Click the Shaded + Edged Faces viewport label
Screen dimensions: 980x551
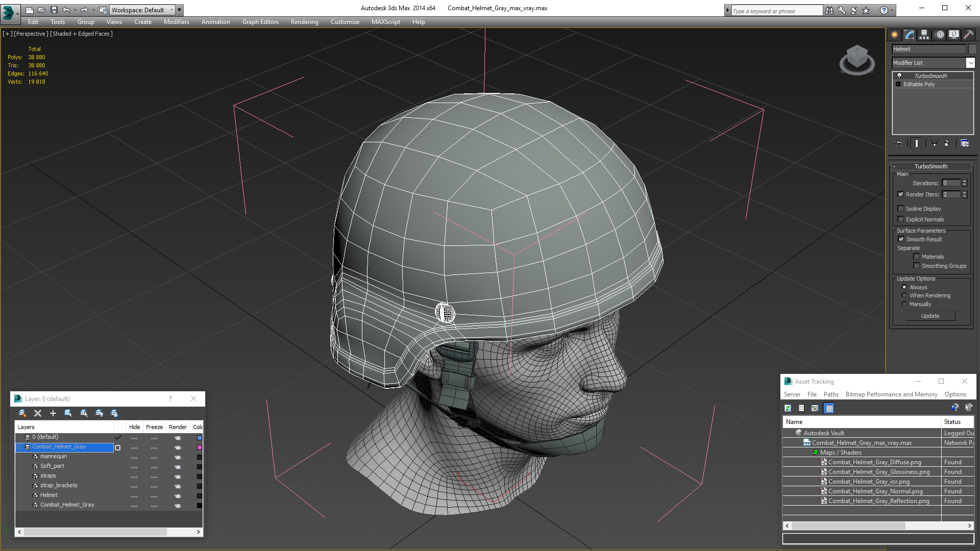coord(82,34)
